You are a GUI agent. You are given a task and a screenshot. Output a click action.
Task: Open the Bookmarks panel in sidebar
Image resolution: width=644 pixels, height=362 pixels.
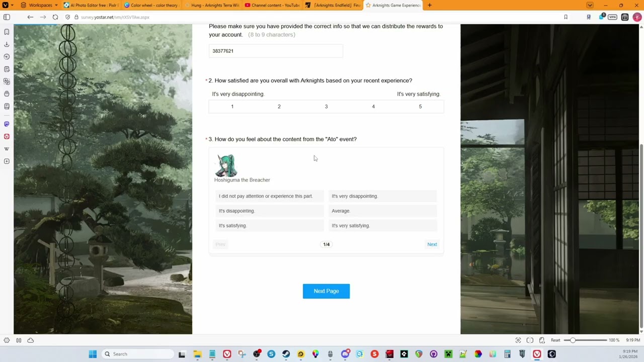coord(7,32)
